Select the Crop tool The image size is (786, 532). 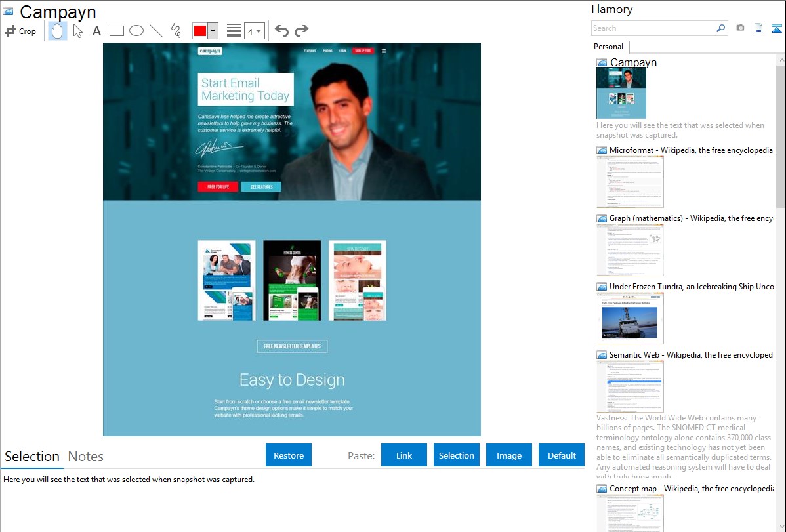[20, 31]
